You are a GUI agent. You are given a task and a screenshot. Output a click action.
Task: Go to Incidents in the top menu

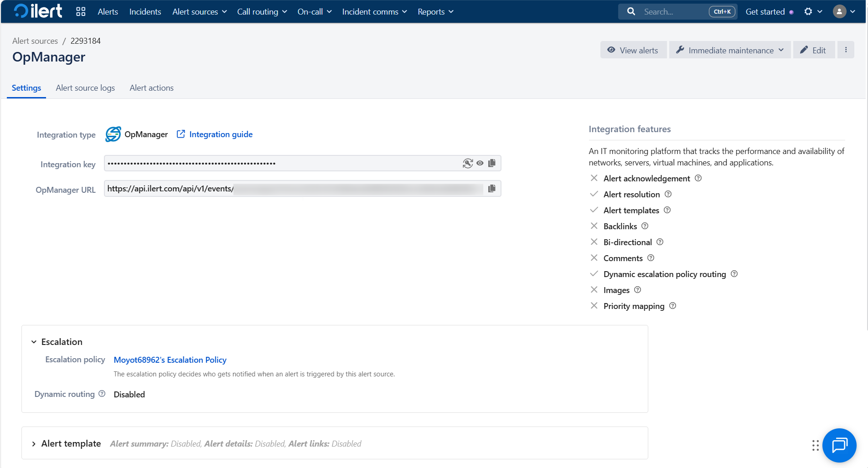point(145,12)
